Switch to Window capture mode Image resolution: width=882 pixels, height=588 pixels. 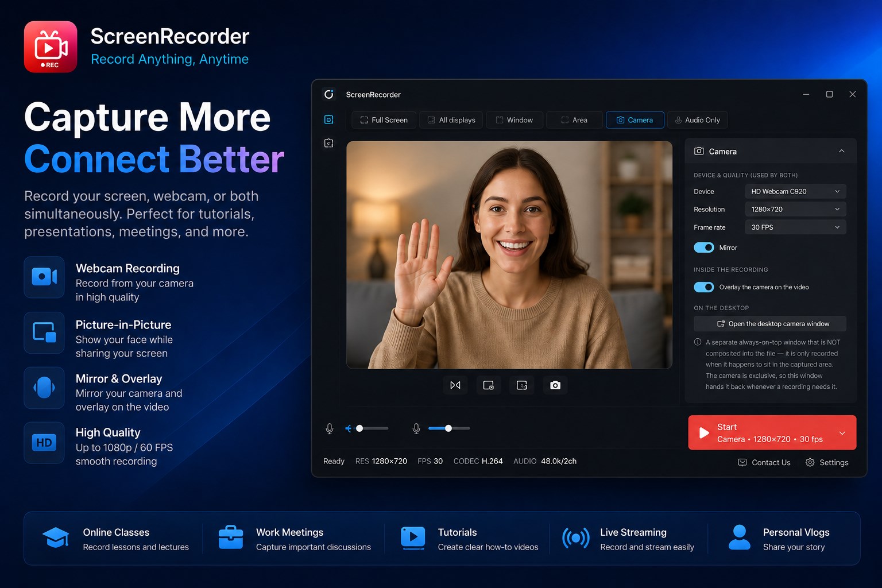pyautogui.click(x=515, y=120)
